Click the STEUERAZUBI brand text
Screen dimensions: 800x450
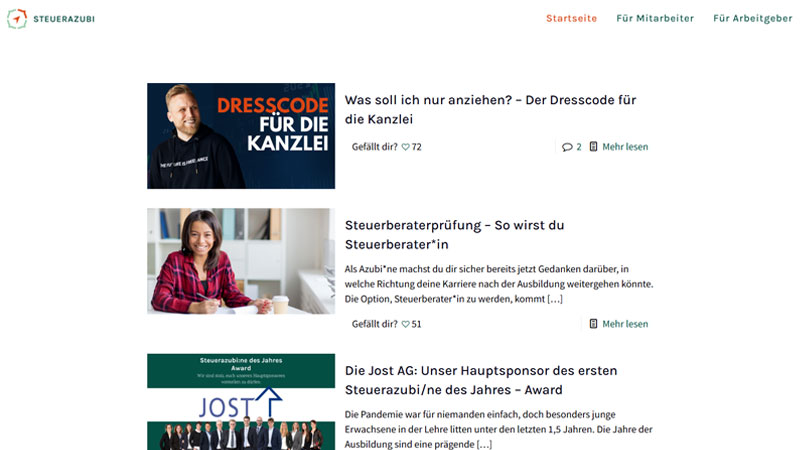click(x=64, y=19)
